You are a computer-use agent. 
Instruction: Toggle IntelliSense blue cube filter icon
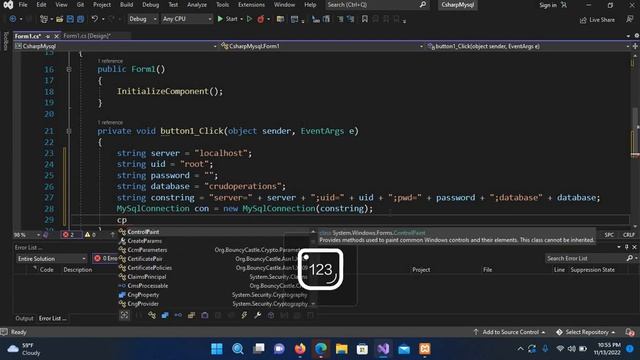tap(165, 315)
